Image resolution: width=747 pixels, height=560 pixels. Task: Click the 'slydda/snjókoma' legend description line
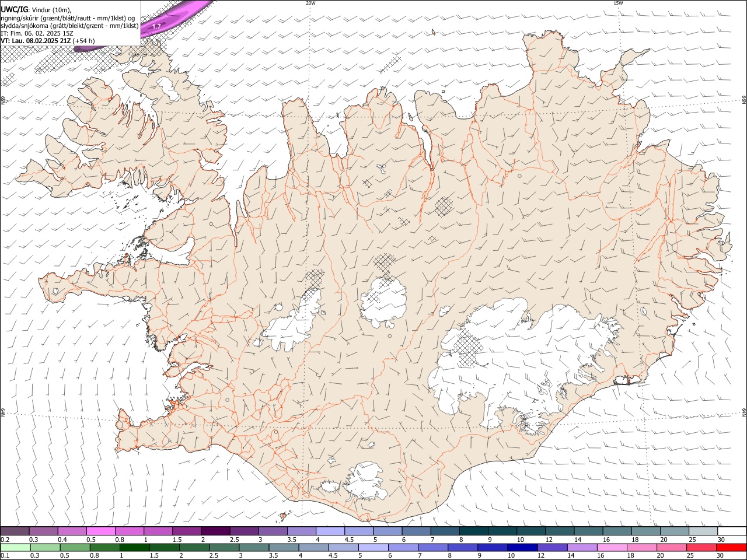[69, 26]
